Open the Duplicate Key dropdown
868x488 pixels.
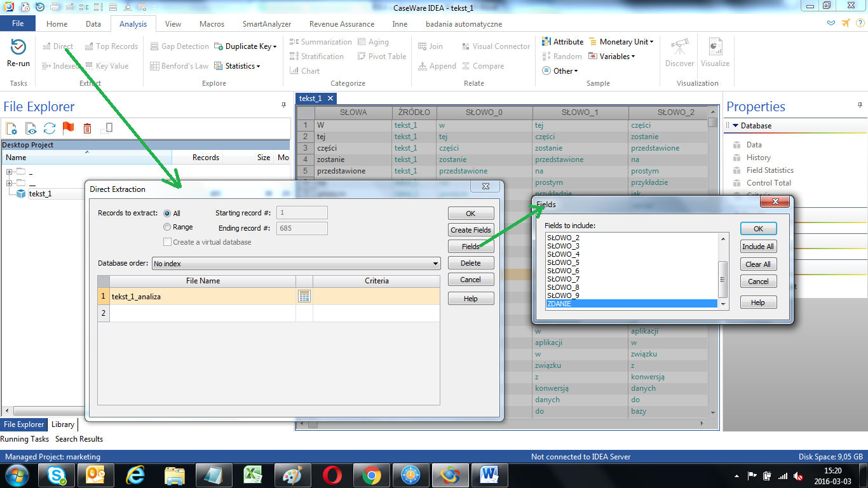pos(245,46)
